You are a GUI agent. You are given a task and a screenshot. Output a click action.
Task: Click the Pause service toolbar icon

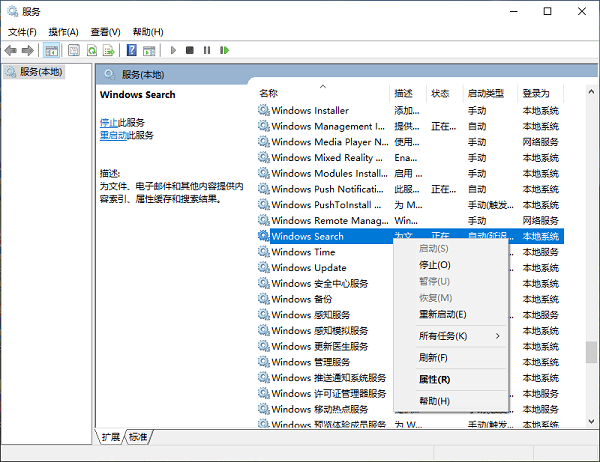[x=207, y=50]
